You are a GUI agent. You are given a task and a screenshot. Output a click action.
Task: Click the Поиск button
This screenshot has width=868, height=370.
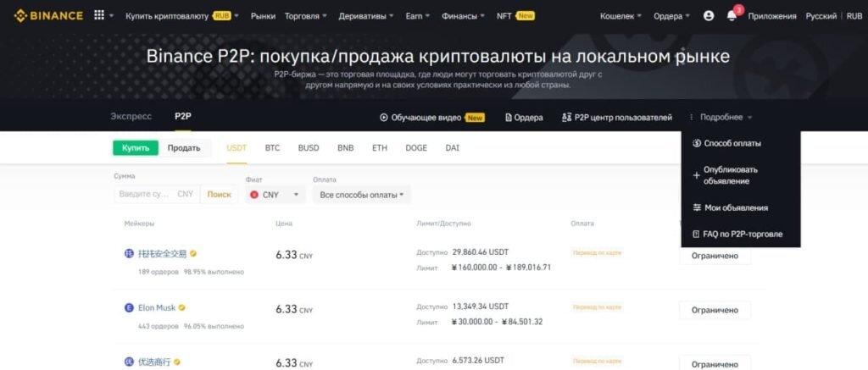click(x=220, y=194)
